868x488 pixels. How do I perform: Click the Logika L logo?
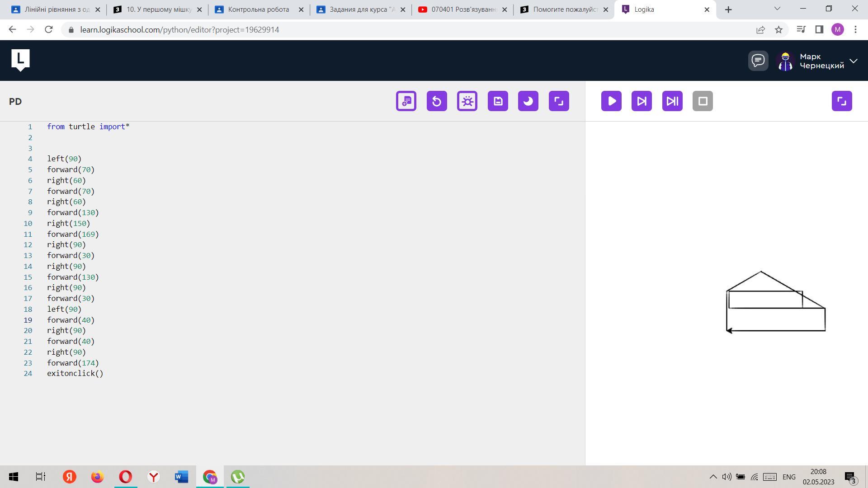click(20, 60)
